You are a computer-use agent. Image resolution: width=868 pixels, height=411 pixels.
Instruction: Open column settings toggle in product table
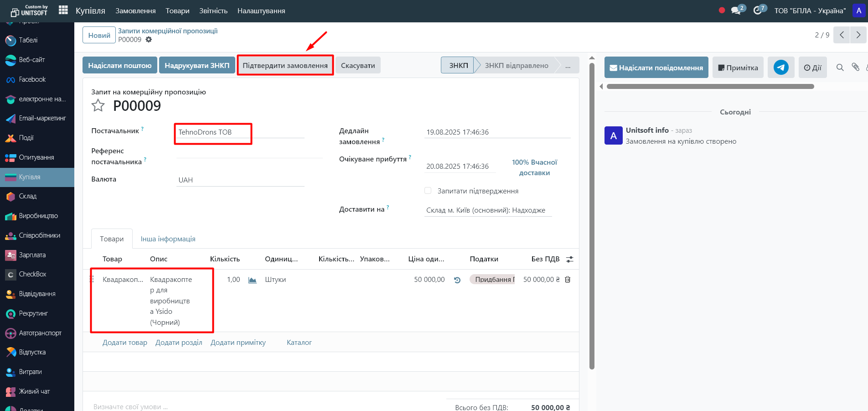(x=569, y=259)
